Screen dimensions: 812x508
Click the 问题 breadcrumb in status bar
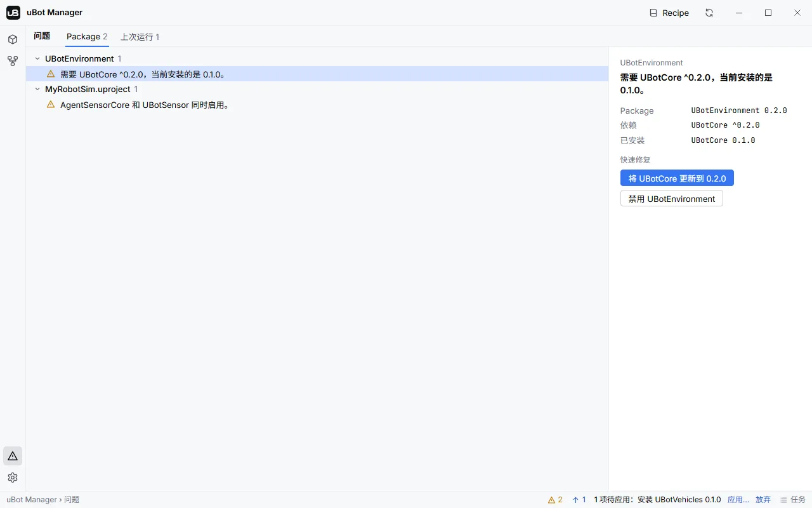[x=72, y=500]
